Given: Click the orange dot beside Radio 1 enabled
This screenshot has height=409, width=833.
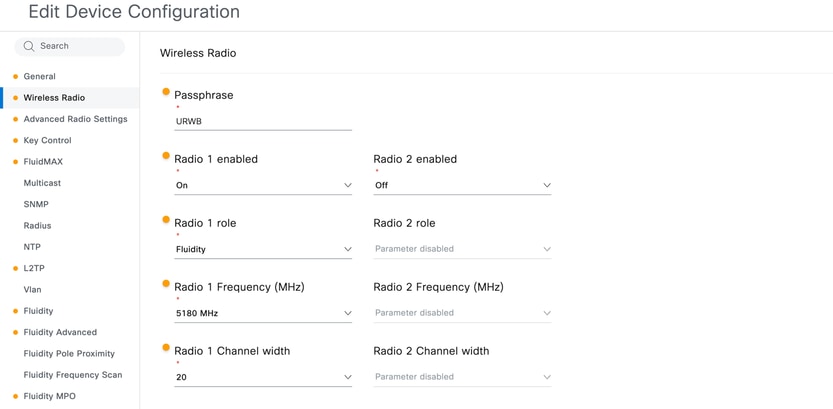Looking at the screenshot, I should point(166,155).
